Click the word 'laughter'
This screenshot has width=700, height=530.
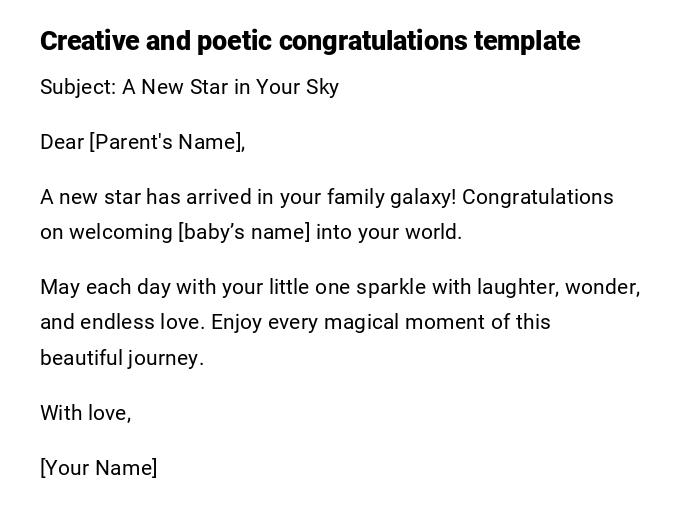coord(516,287)
